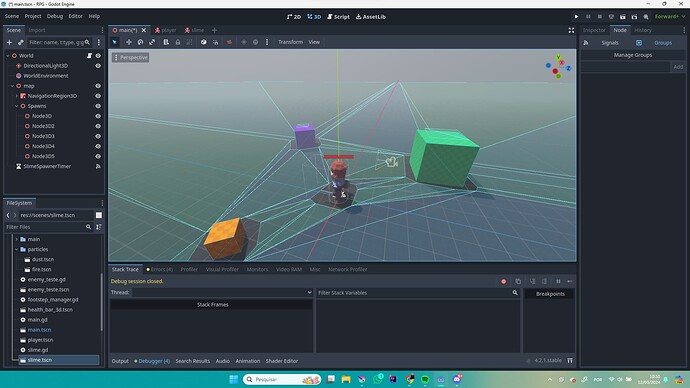Open the Debug menu
This screenshot has width=690, height=388.
[x=55, y=16]
